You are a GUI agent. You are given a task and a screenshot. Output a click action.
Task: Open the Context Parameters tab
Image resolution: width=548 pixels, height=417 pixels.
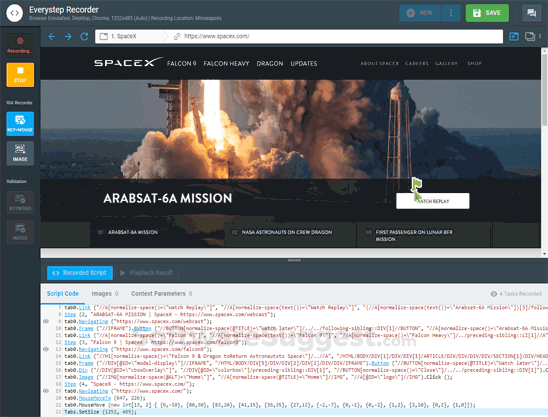[x=162, y=294]
